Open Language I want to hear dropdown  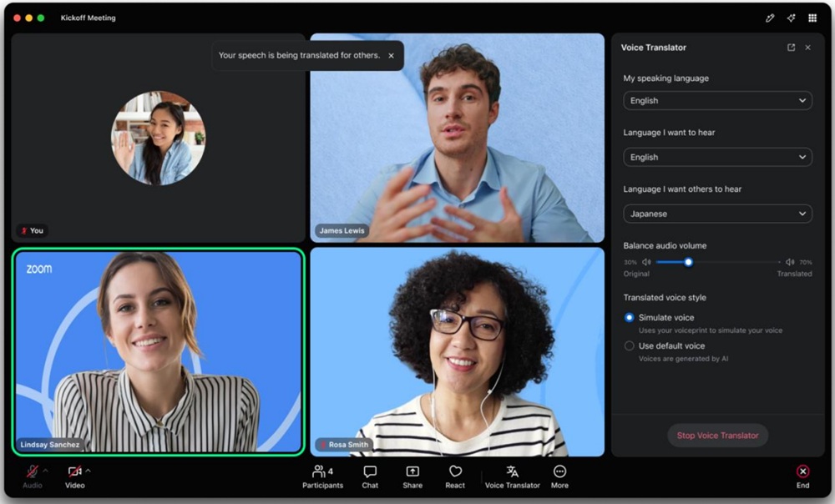[717, 157]
